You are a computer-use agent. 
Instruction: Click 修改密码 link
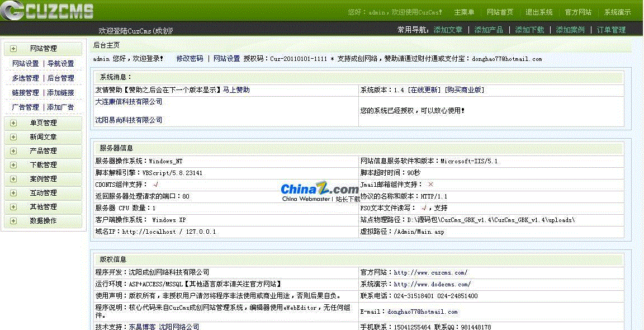(190, 59)
